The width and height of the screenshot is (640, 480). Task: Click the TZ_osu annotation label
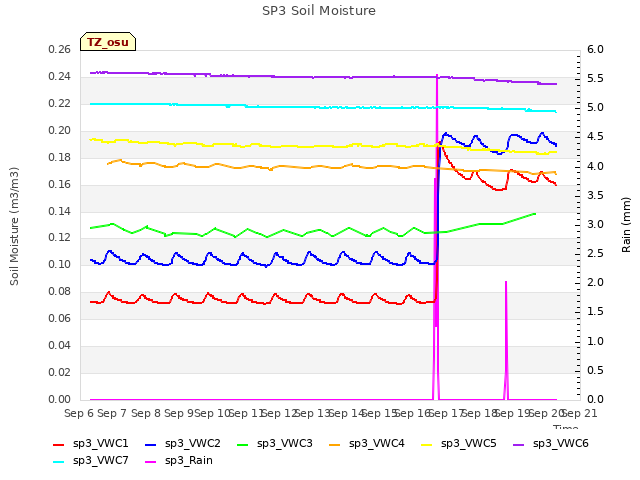pyautogui.click(x=108, y=42)
